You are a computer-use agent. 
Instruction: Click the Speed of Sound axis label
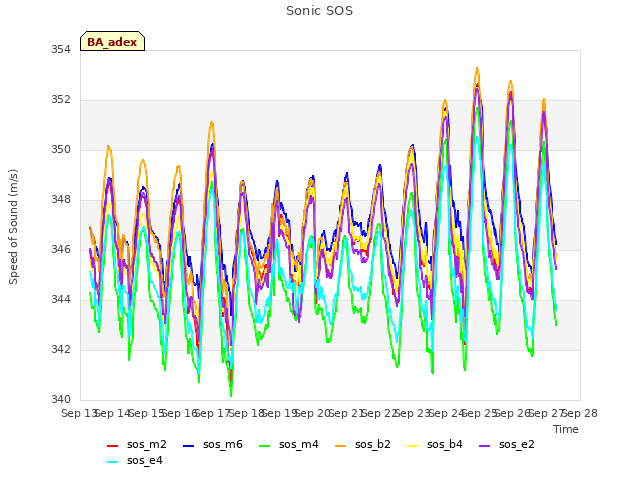click(x=13, y=227)
